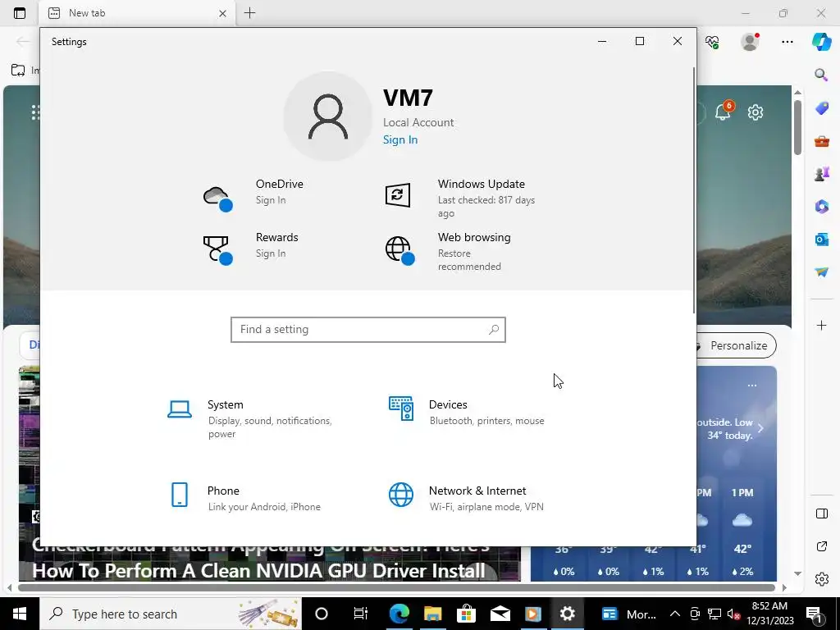The image size is (840, 630).
Task: Add a sidebar app with plus
Action: click(x=821, y=325)
